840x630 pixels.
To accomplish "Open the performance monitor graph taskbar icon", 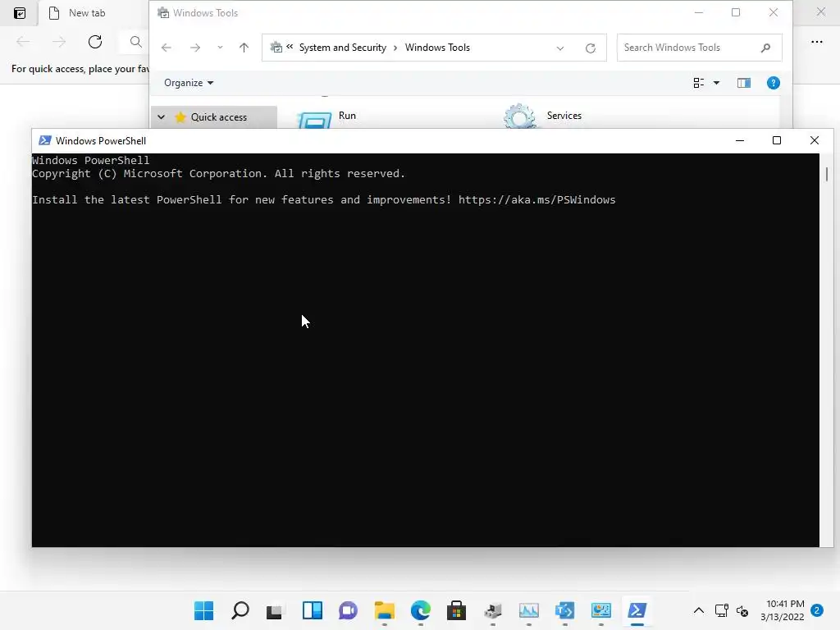I will [529, 610].
